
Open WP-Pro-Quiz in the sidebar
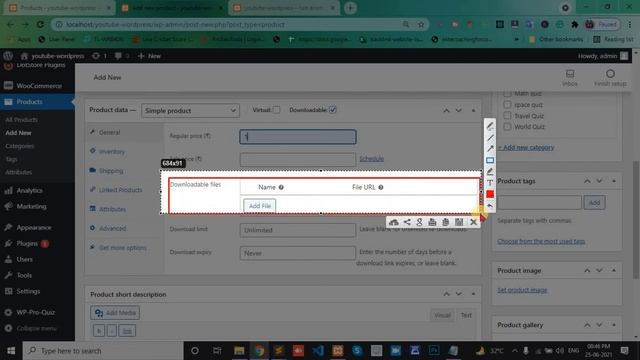37,312
